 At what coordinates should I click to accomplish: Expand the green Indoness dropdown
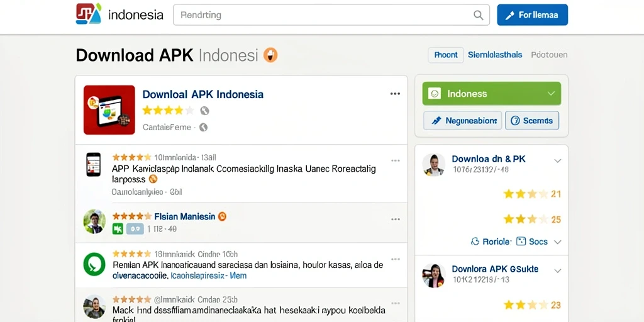coord(492,94)
